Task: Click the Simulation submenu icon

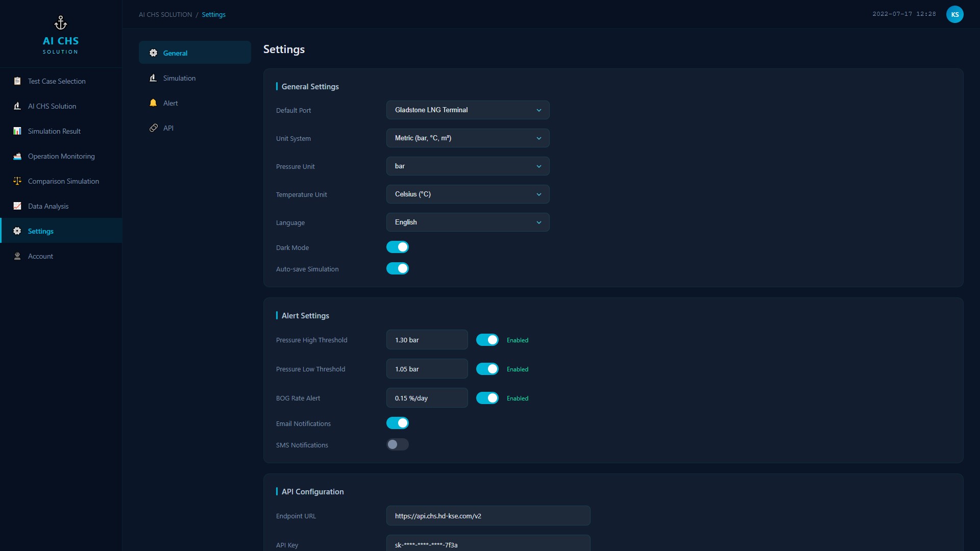Action: pyautogui.click(x=153, y=78)
